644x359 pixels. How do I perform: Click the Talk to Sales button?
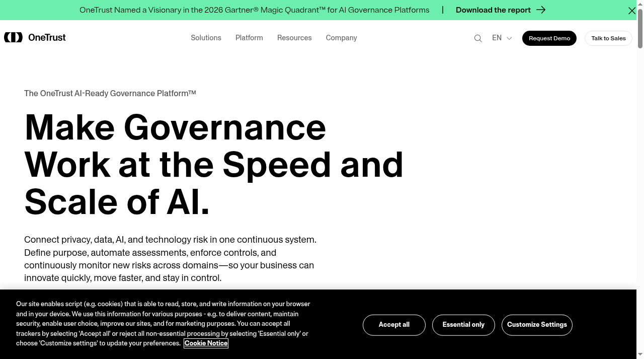[608, 38]
